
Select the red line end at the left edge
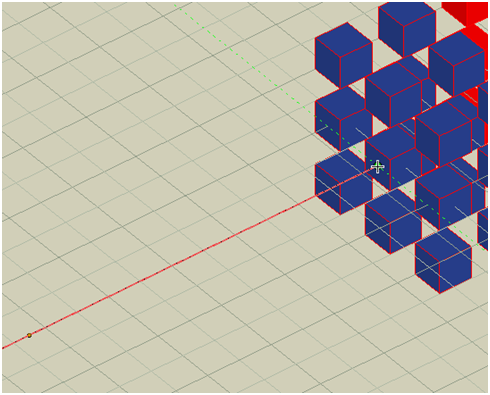[x=4, y=348]
